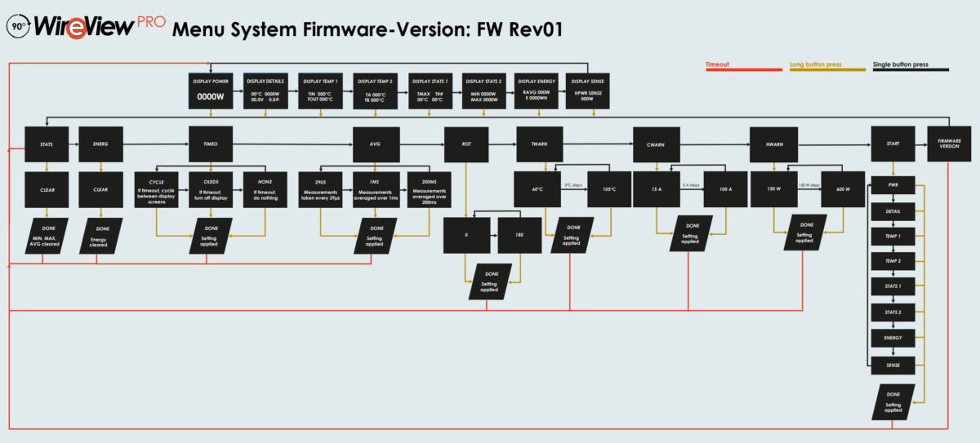
Task: Select the 105°C temperature limit box
Action: (x=611, y=190)
